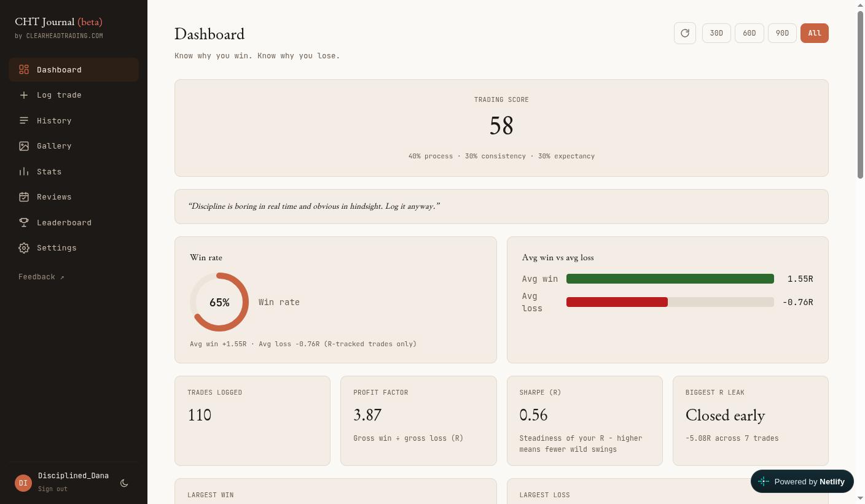The height and width of the screenshot is (504, 865).
Task: Open the Settings page
Action: pyautogui.click(x=74, y=248)
